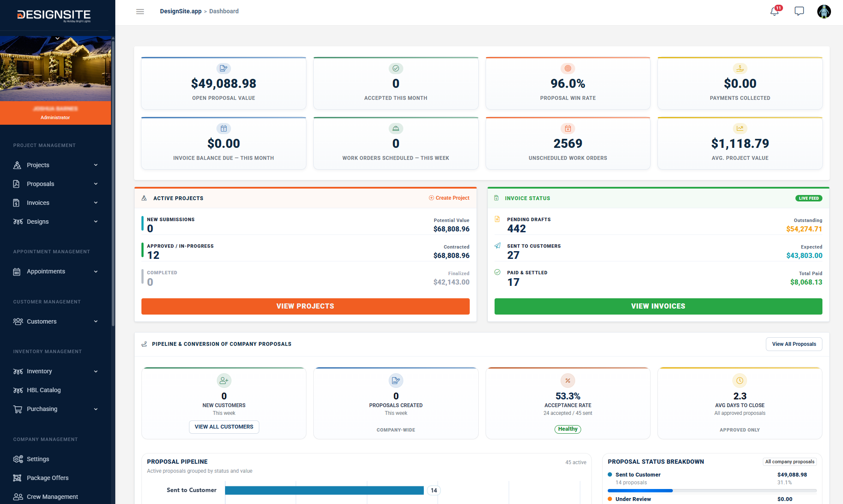Click the Projects sidebar icon
The image size is (843, 504).
[17, 165]
